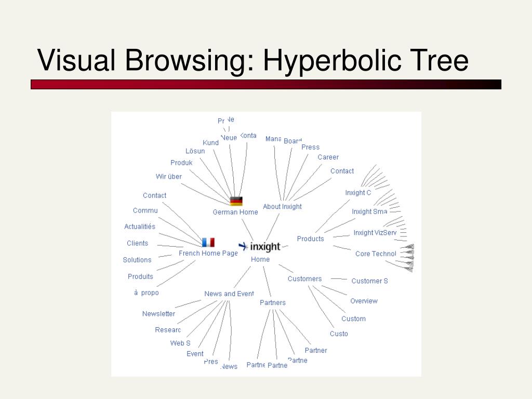The image size is (532, 399).
Task: Click the Event node
Action: coord(195,353)
